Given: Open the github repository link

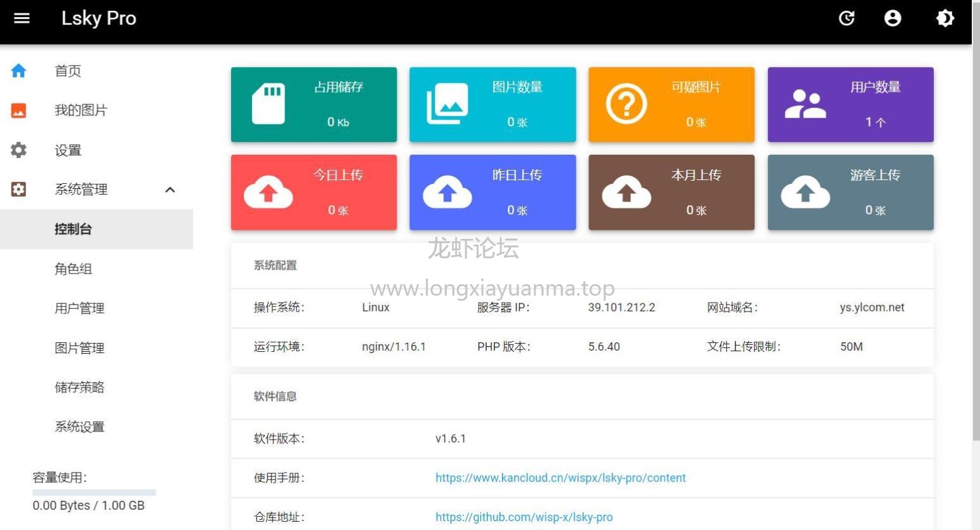Looking at the screenshot, I should click(x=523, y=517).
